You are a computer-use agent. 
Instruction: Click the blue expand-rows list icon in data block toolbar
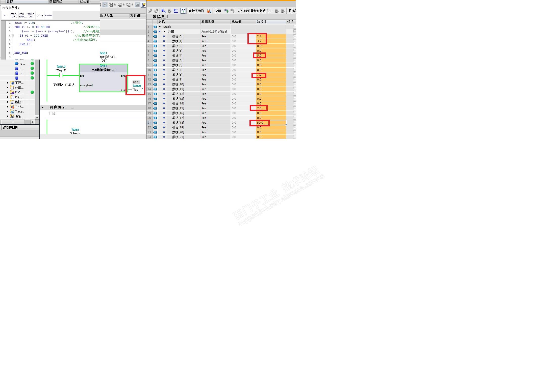[176, 11]
